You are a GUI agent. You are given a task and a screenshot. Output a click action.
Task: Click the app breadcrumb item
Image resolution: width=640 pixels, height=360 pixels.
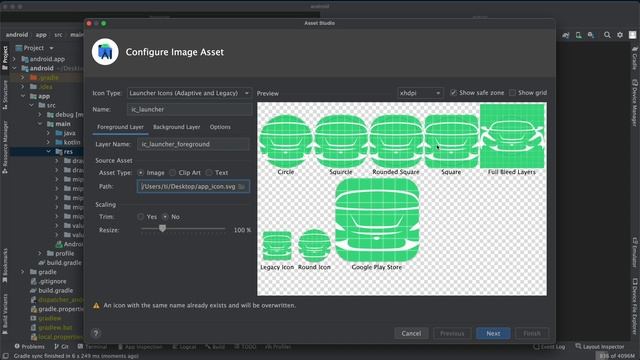coord(41,35)
